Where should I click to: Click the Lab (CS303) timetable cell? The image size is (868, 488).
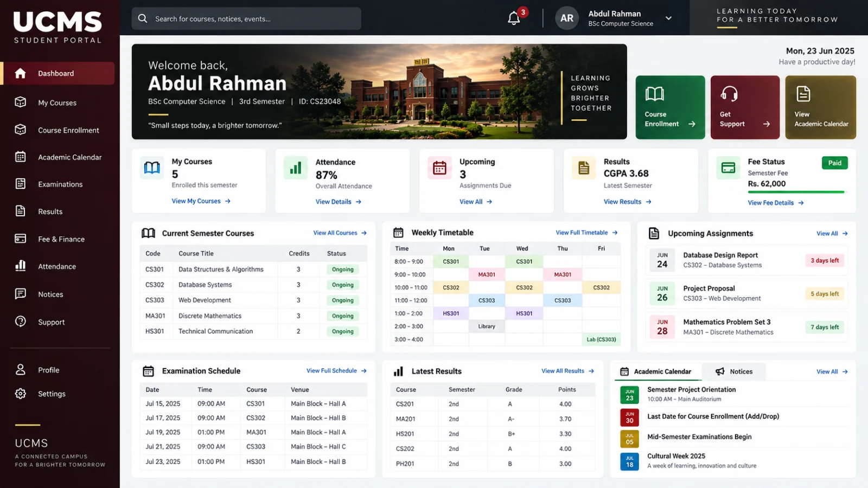[x=601, y=339]
